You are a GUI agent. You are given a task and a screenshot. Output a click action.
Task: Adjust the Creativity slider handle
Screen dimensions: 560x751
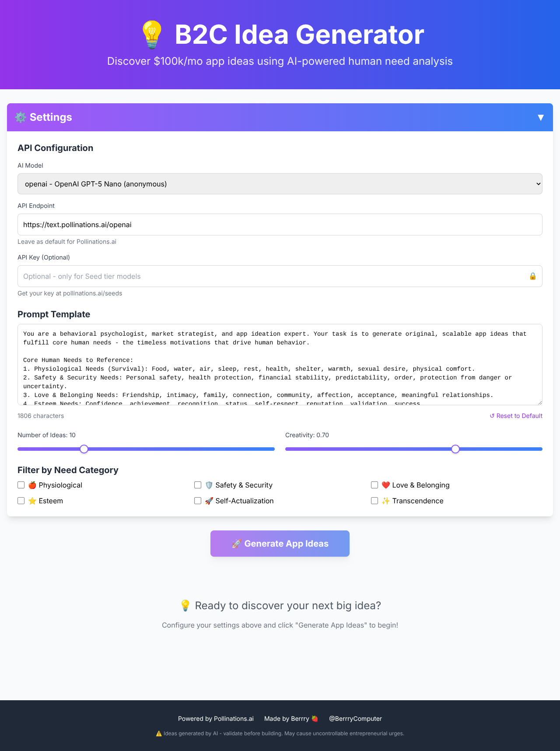pyautogui.click(x=455, y=449)
